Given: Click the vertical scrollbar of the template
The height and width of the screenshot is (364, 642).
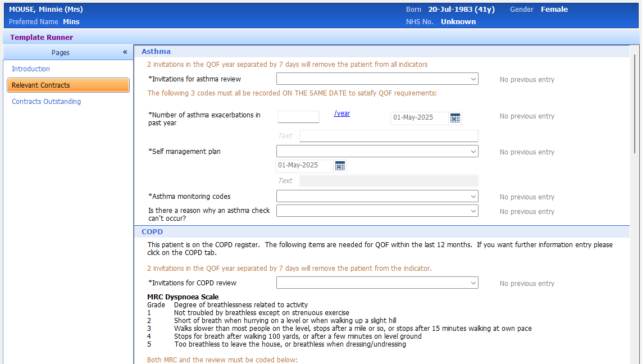Looking at the screenshot, I should [x=635, y=104].
